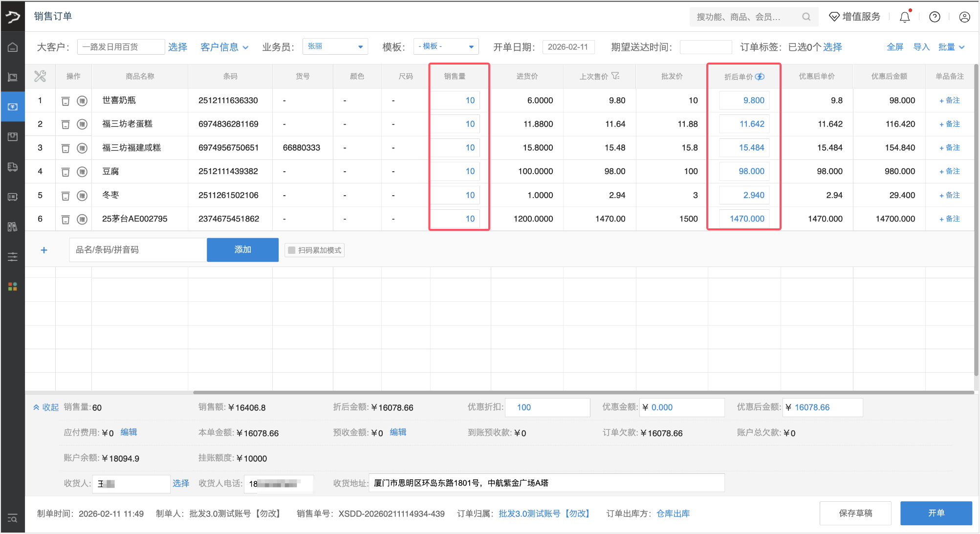Toggle the 折后单价 eye icon
The height and width of the screenshot is (534, 980).
[760, 77]
